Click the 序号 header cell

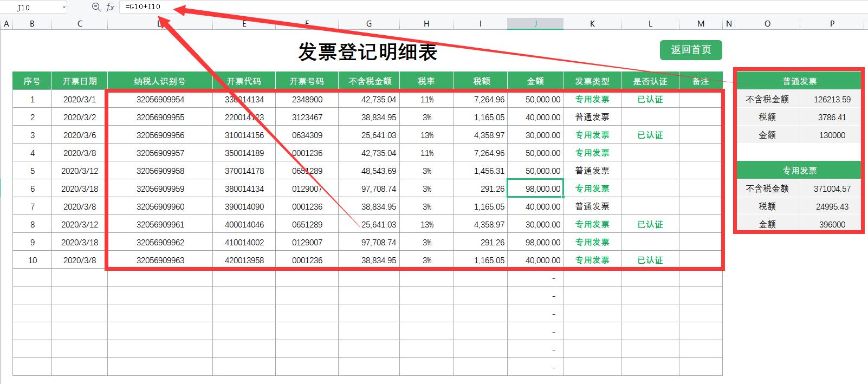pyautogui.click(x=32, y=81)
